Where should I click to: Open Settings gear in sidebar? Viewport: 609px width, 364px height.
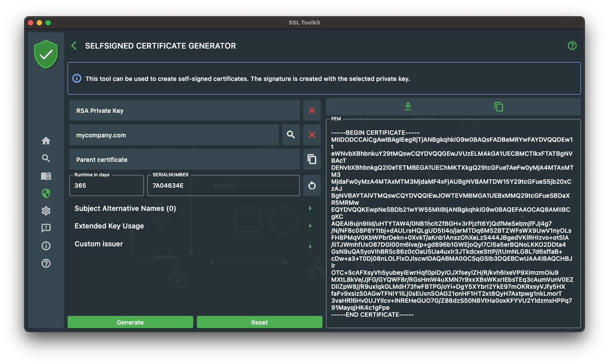tap(46, 211)
